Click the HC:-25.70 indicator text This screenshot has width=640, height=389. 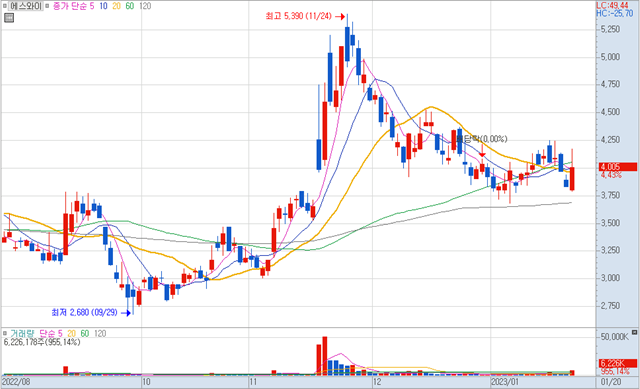(614, 13)
